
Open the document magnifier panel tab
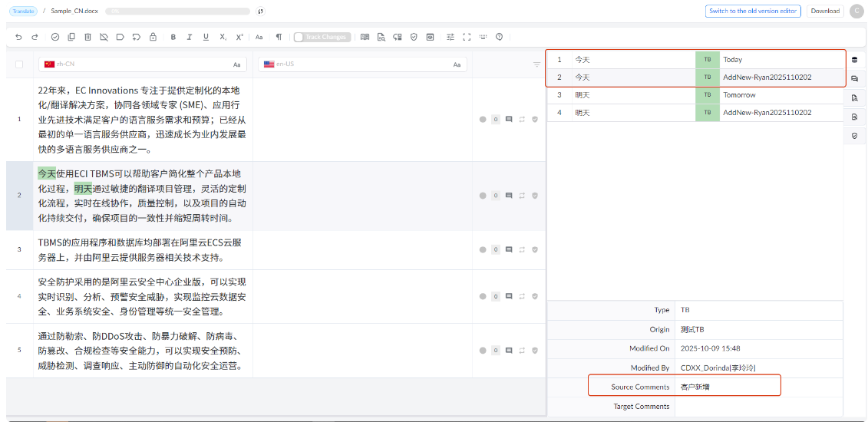(x=855, y=117)
